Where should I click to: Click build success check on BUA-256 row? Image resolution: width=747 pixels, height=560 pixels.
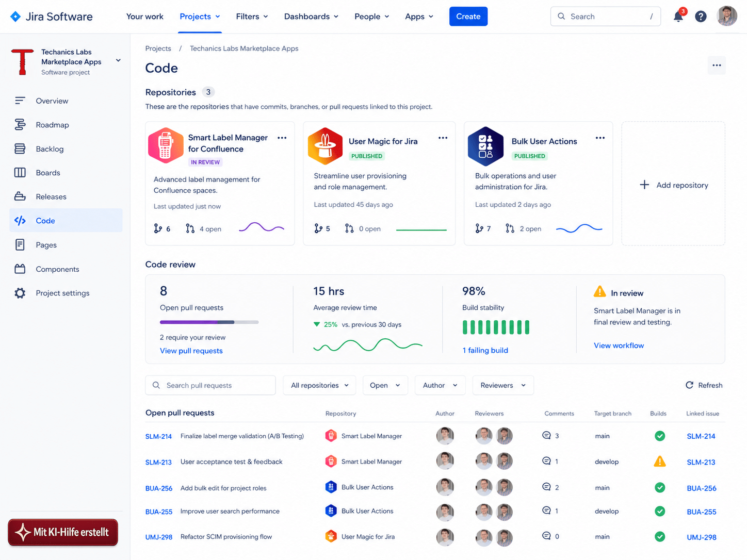[x=660, y=487]
